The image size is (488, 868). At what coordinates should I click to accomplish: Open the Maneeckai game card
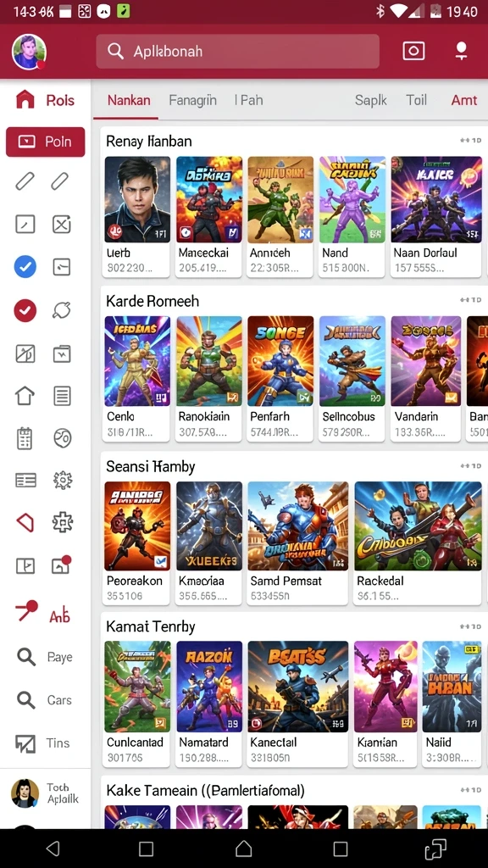pyautogui.click(x=209, y=216)
